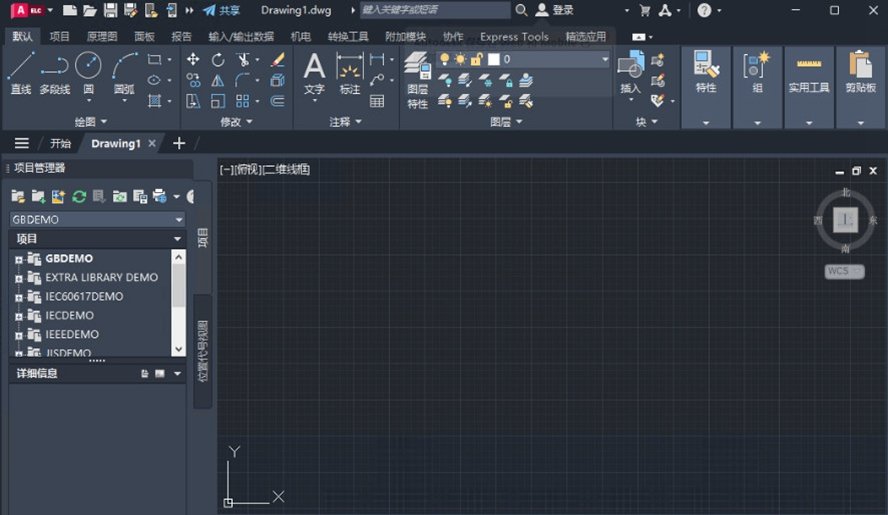Select the Array tool

[x=242, y=101]
